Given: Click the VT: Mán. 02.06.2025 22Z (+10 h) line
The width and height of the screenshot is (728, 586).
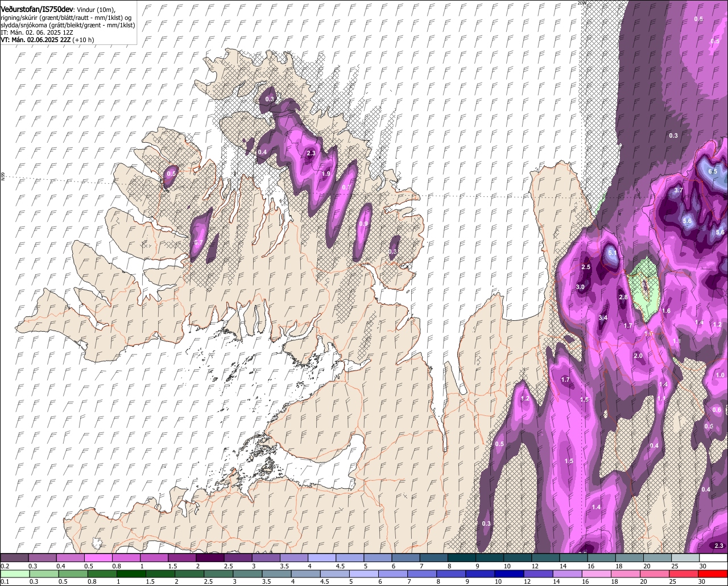Looking at the screenshot, I should point(48,40).
